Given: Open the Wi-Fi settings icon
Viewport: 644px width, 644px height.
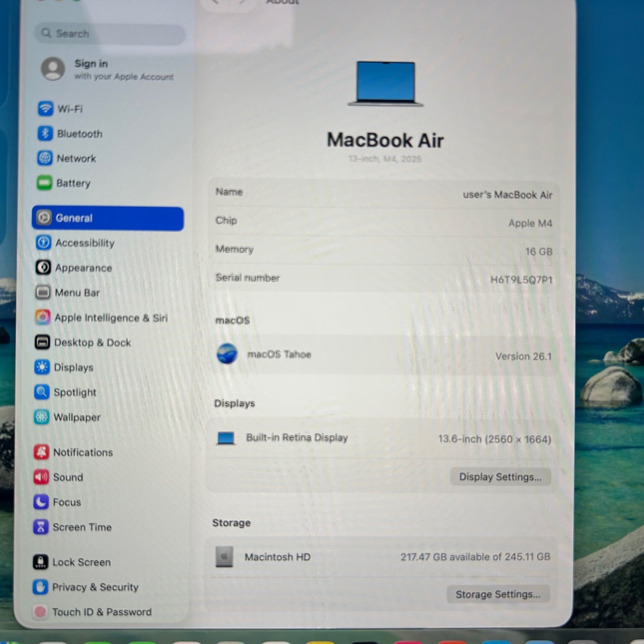Looking at the screenshot, I should click(45, 109).
